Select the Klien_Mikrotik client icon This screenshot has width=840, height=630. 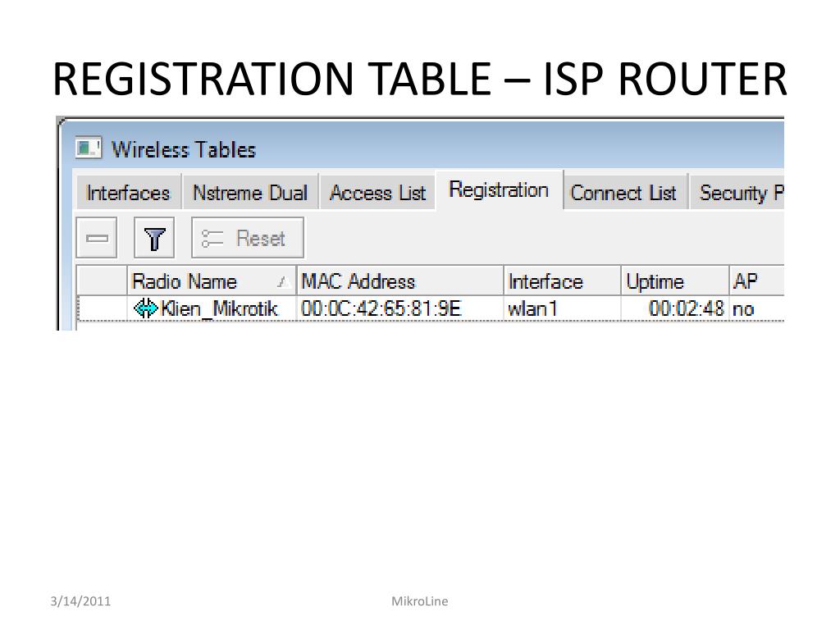click(x=144, y=308)
